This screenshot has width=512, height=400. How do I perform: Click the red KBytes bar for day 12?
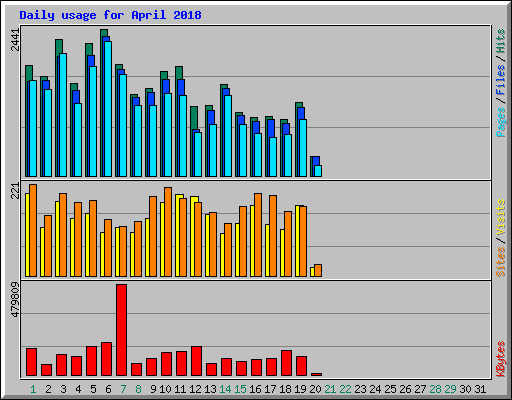(196, 361)
